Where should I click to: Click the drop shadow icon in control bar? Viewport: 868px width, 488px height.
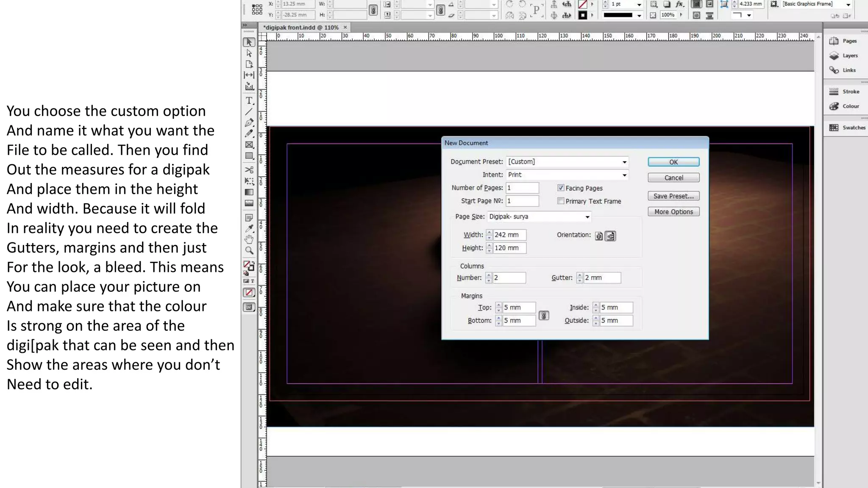pos(667,4)
